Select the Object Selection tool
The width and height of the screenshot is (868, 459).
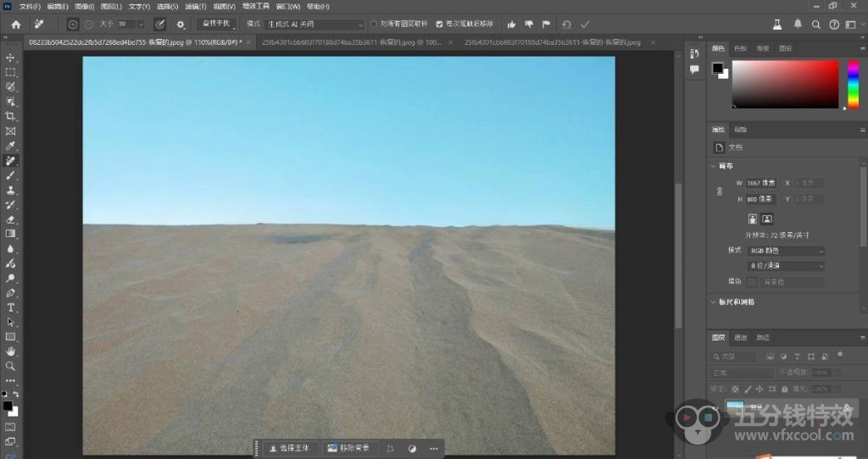pos(10,102)
